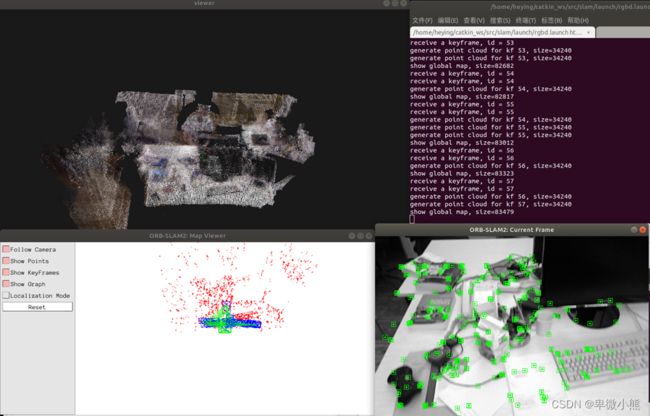Minimize the ORB-SLAM2: Current Frame window

click(634, 230)
